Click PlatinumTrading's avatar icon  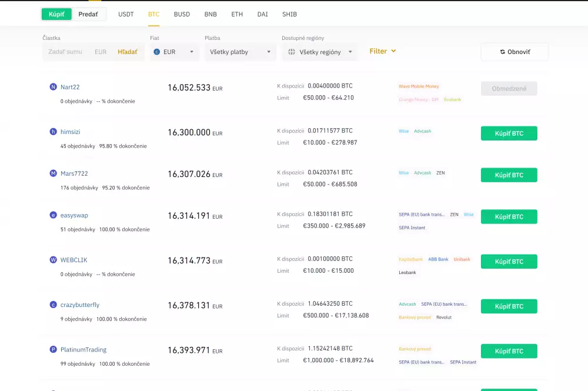point(53,349)
